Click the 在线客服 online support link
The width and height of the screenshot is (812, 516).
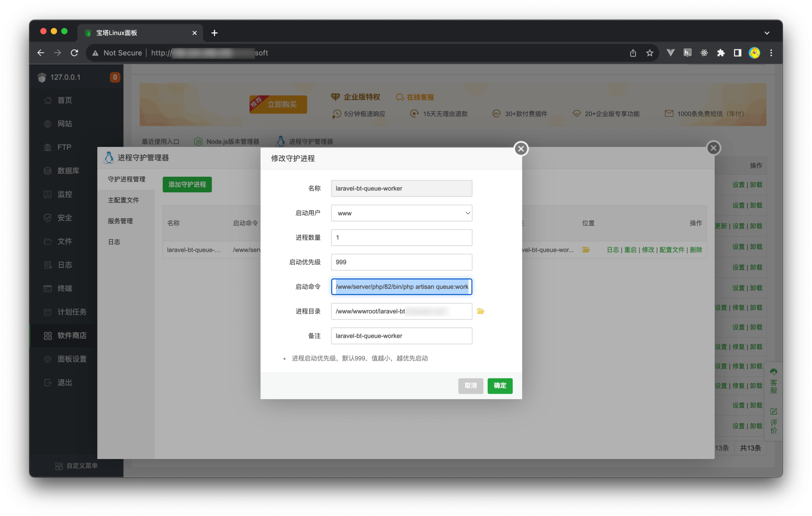pyautogui.click(x=415, y=97)
